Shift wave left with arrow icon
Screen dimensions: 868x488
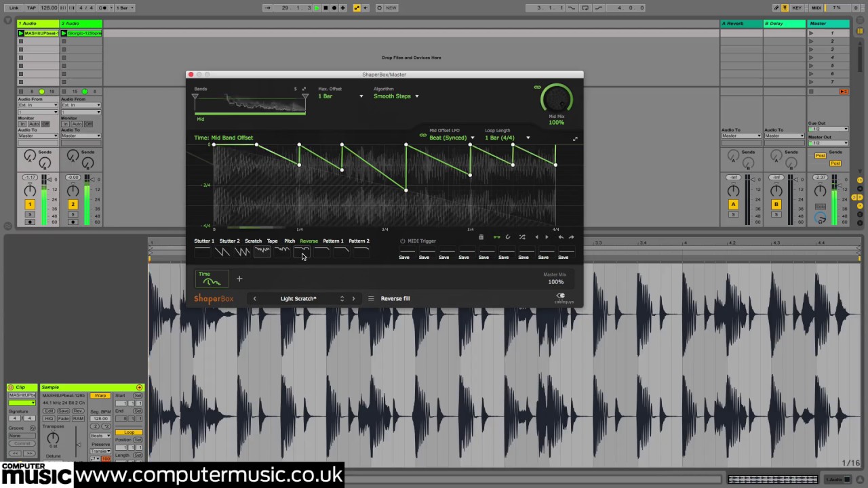(x=536, y=237)
